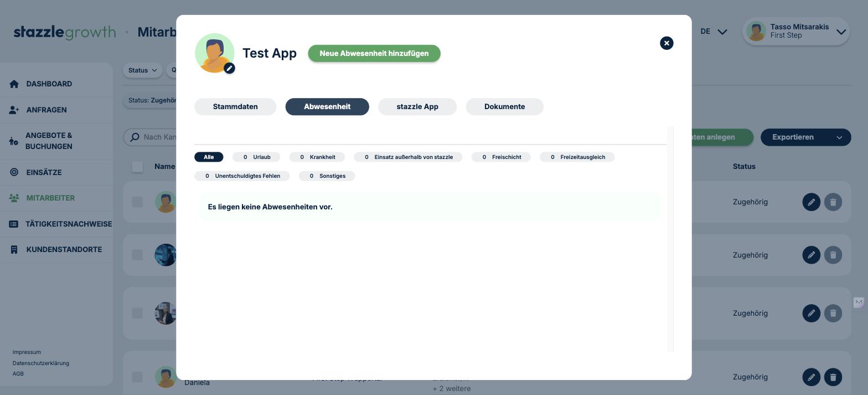Open the stazzle App tab
This screenshot has height=395, width=868.
click(417, 106)
